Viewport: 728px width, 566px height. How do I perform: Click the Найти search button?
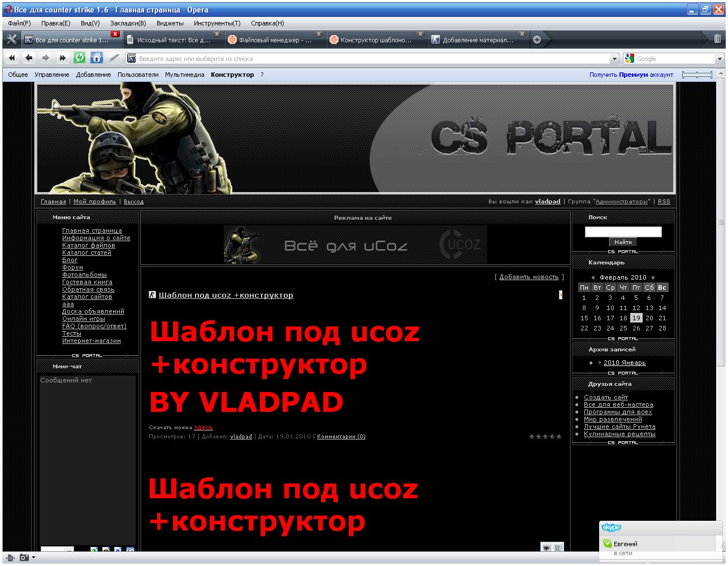623,242
